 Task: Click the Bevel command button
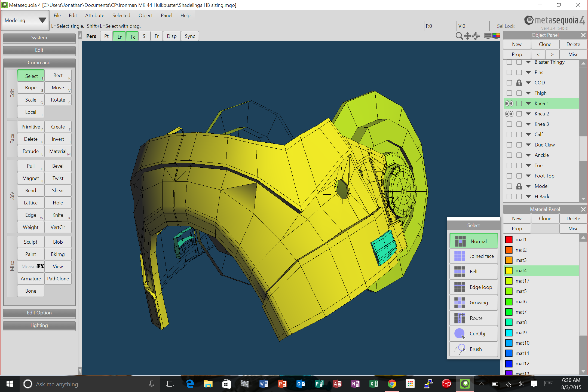point(58,166)
